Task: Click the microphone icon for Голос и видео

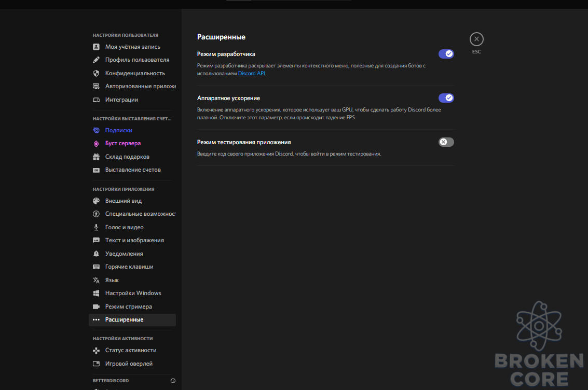Action: pyautogui.click(x=96, y=227)
